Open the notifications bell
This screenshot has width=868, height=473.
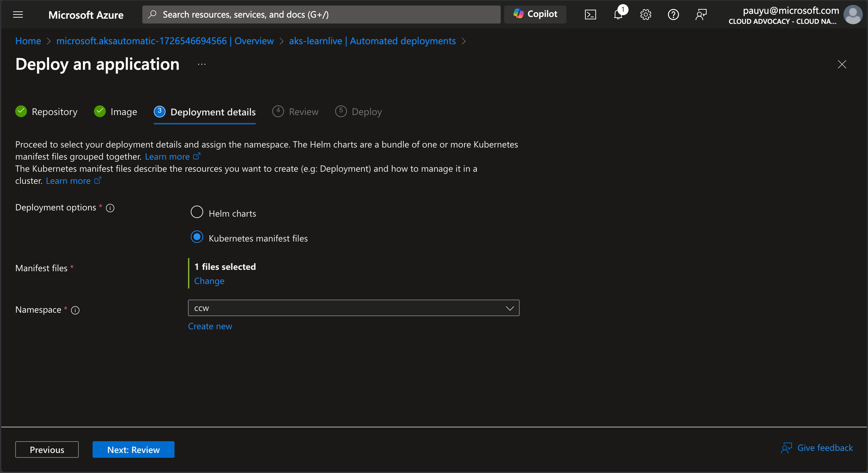(619, 15)
